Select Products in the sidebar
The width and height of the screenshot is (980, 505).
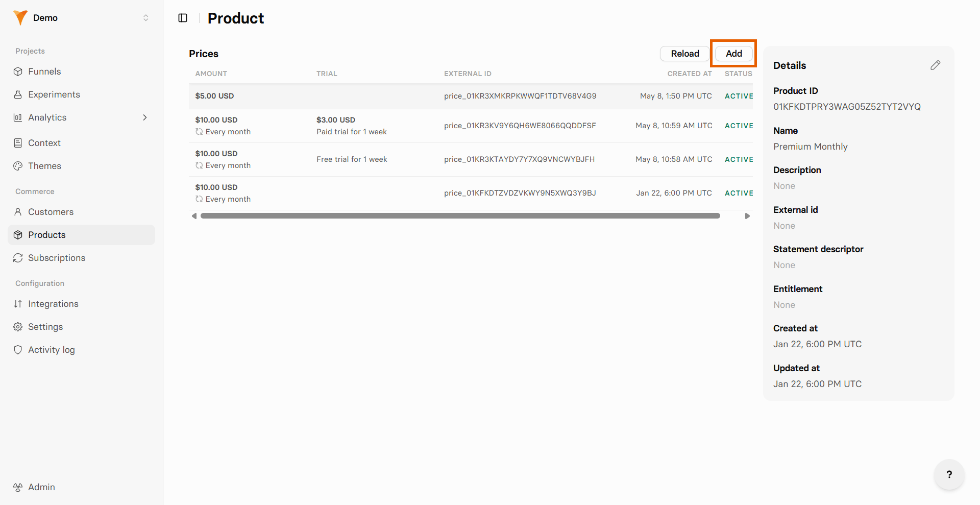(x=82, y=235)
